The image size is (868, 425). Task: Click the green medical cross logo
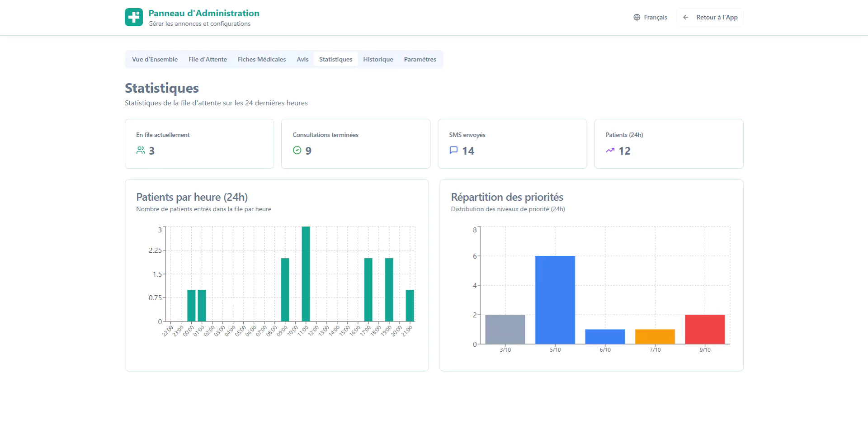(x=134, y=17)
